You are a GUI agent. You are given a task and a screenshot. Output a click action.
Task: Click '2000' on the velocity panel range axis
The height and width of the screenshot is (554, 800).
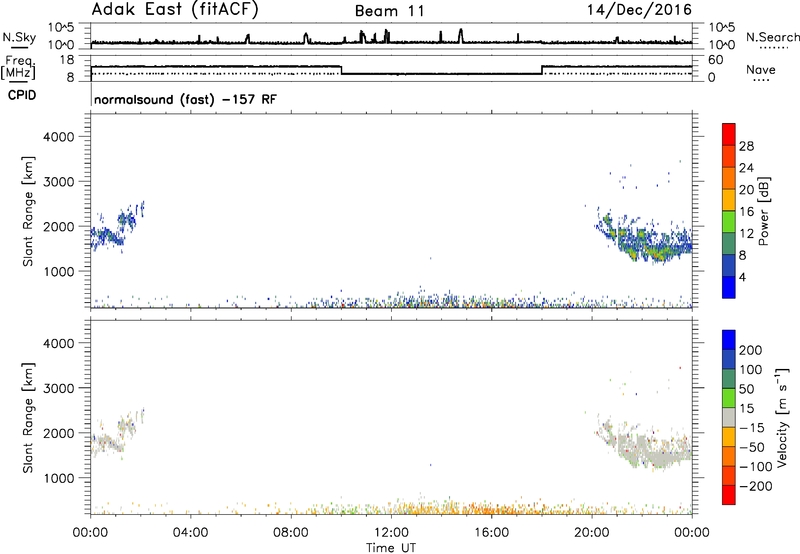pyautogui.click(x=59, y=433)
